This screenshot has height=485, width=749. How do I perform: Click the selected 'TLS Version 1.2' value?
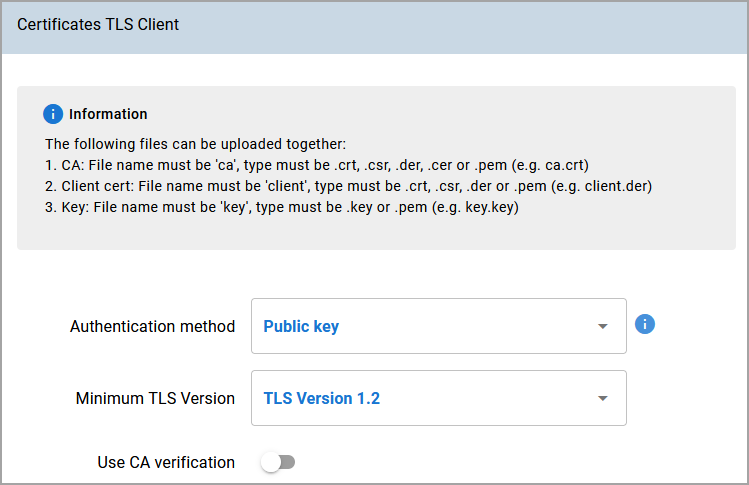click(x=321, y=398)
